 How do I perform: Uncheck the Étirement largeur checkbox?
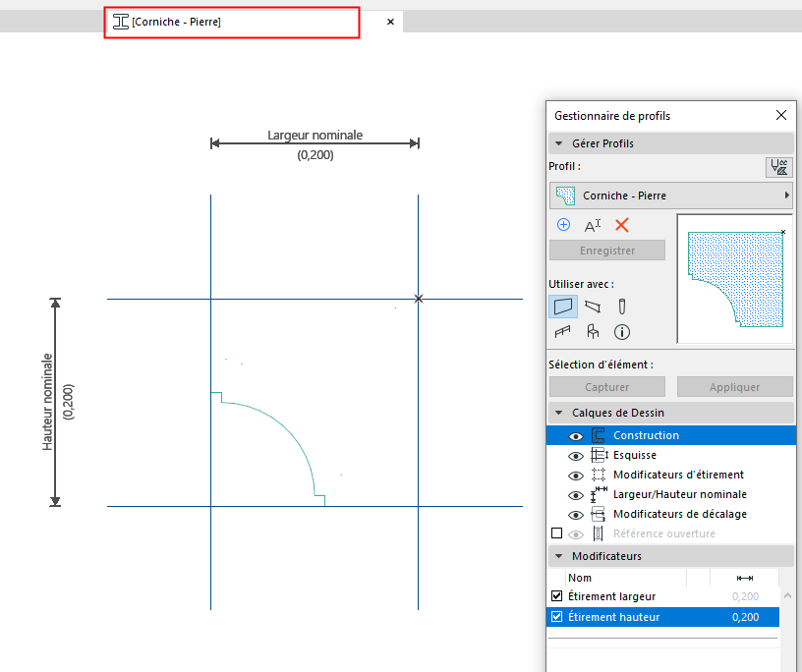[557, 596]
